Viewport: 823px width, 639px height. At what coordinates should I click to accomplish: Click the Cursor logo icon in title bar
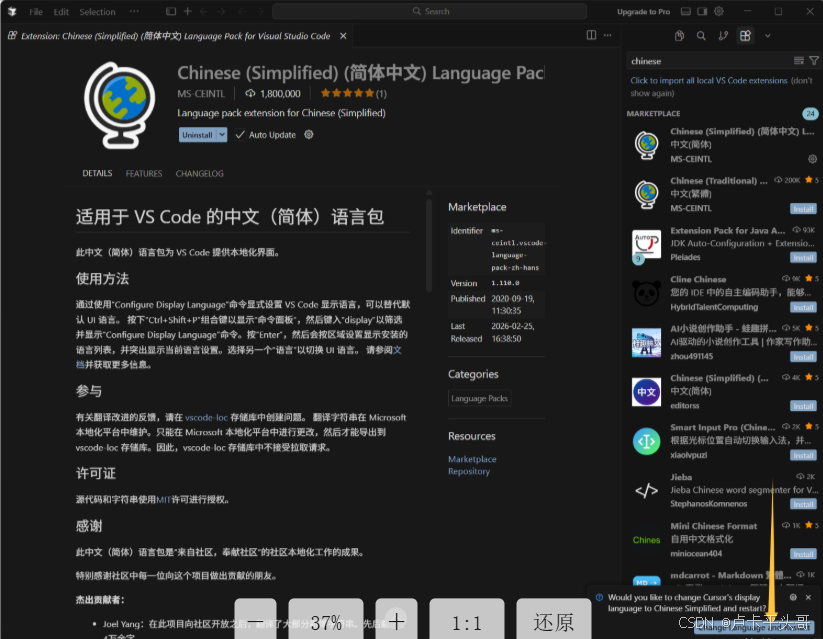pos(12,11)
